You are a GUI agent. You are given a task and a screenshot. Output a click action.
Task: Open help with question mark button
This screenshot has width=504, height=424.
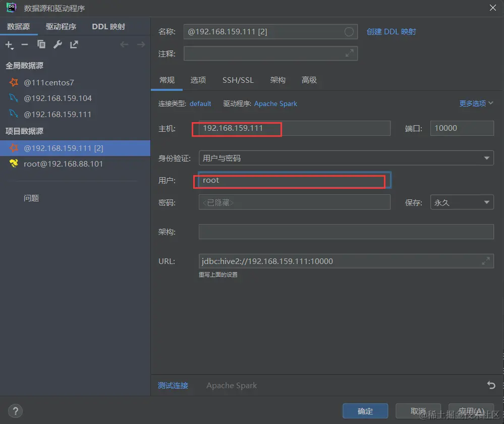[16, 411]
